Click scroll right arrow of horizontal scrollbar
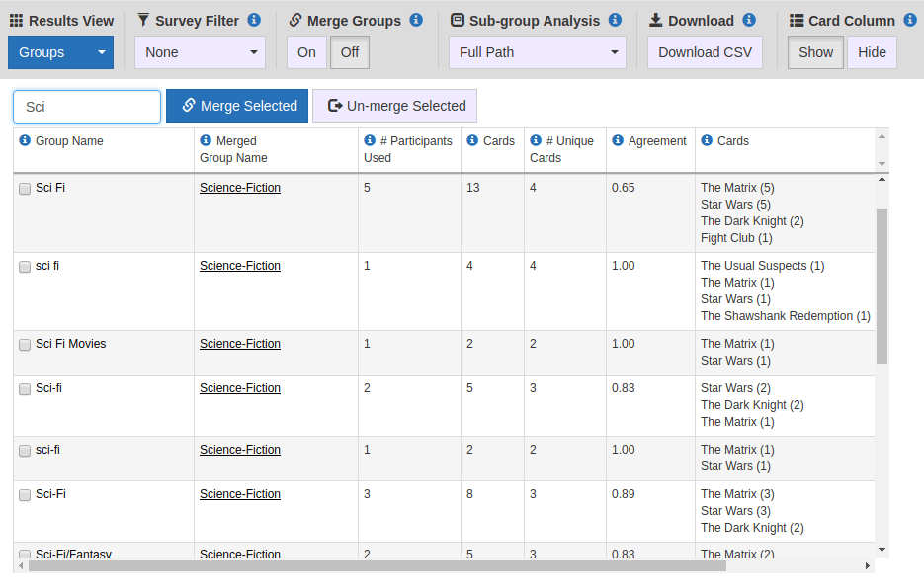The width and height of the screenshot is (924, 586). [868, 566]
